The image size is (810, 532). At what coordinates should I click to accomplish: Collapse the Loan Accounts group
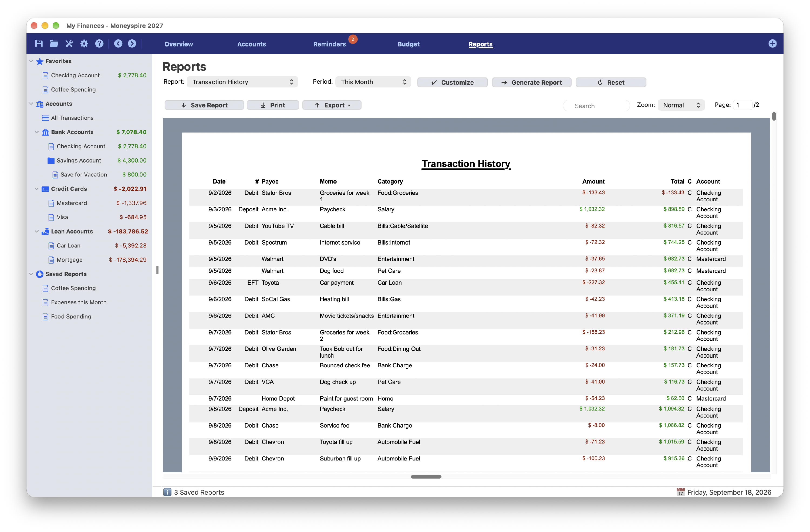click(37, 231)
